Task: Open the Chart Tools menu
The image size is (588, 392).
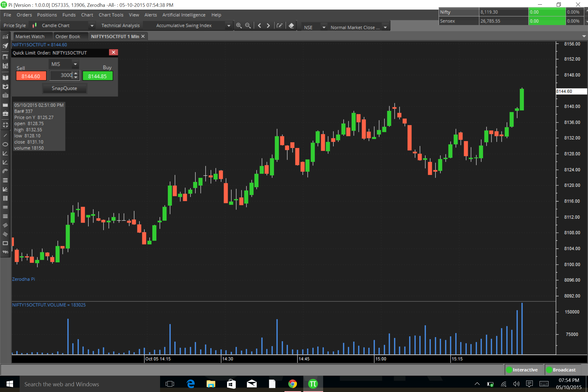Action: 111,15
